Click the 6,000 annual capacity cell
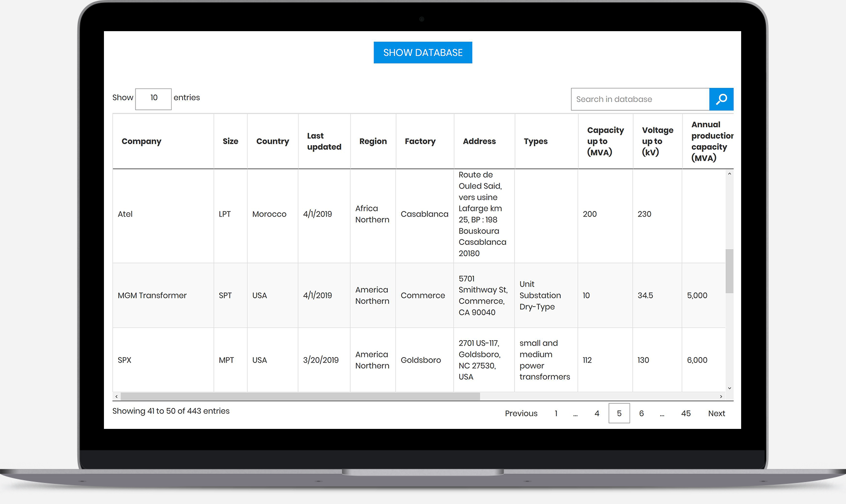This screenshot has width=846, height=504. point(704,360)
